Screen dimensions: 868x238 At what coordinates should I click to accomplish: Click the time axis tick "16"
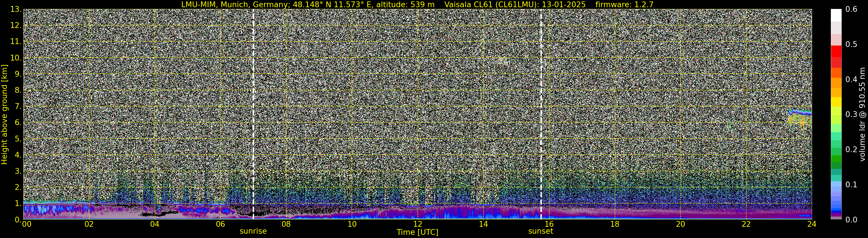pyautogui.click(x=549, y=224)
